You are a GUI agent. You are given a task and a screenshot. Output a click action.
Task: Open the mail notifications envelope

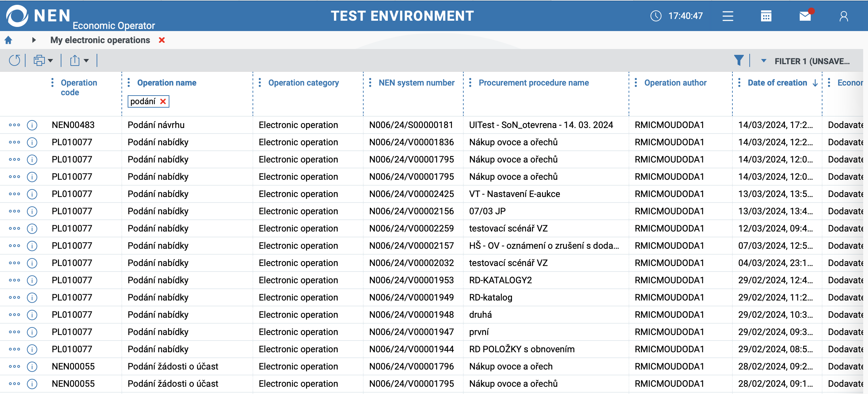[x=805, y=16]
